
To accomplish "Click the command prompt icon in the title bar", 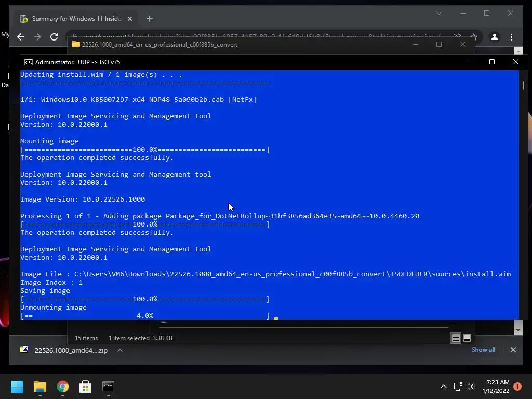I will 29,62.
